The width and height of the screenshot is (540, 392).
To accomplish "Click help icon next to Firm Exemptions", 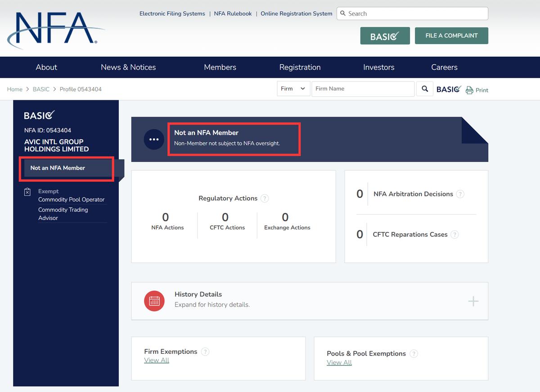I will pyautogui.click(x=205, y=352).
